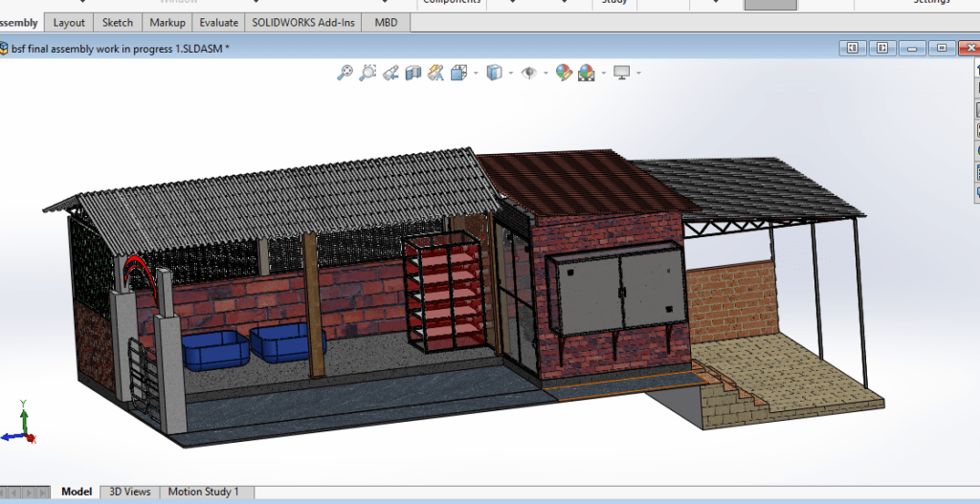The image size is (980, 504).
Task: Click the Zoom to Fit icon
Action: coord(345,73)
